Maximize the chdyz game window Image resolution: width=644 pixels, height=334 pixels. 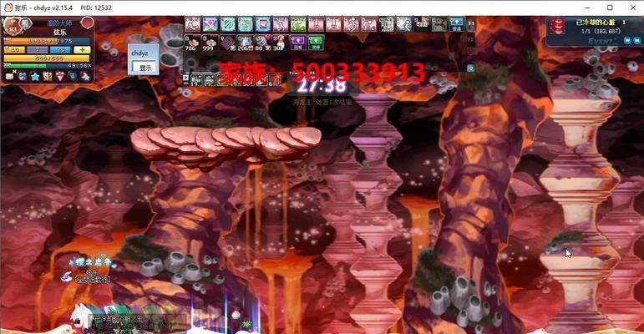pyautogui.click(x=611, y=8)
